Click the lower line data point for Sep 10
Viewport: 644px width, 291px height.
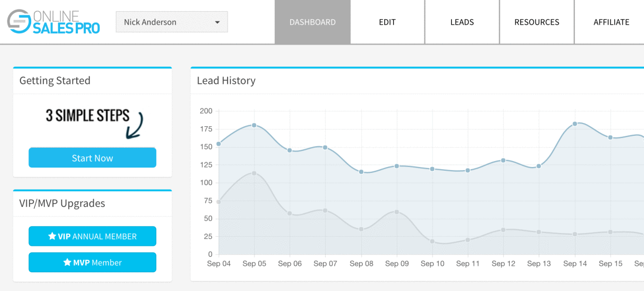432,241
